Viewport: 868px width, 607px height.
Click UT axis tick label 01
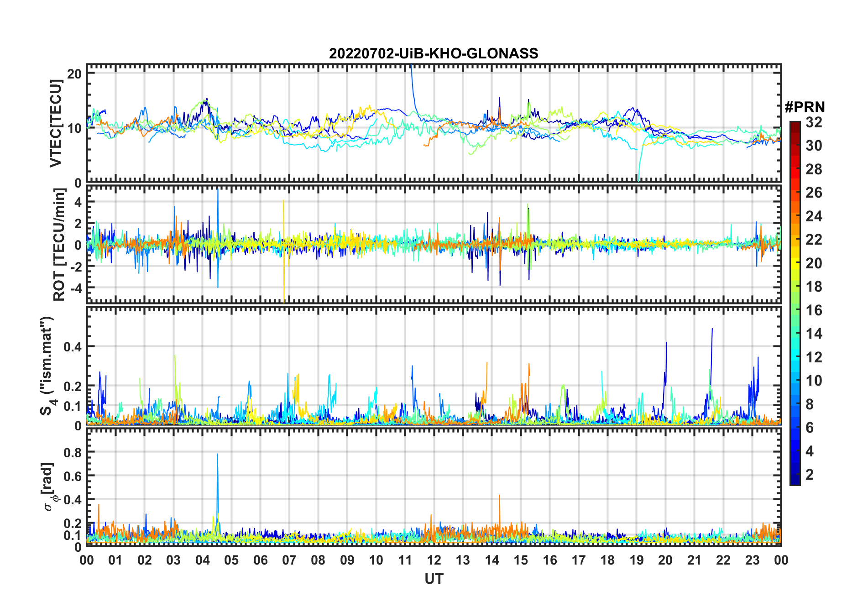pyautogui.click(x=115, y=560)
